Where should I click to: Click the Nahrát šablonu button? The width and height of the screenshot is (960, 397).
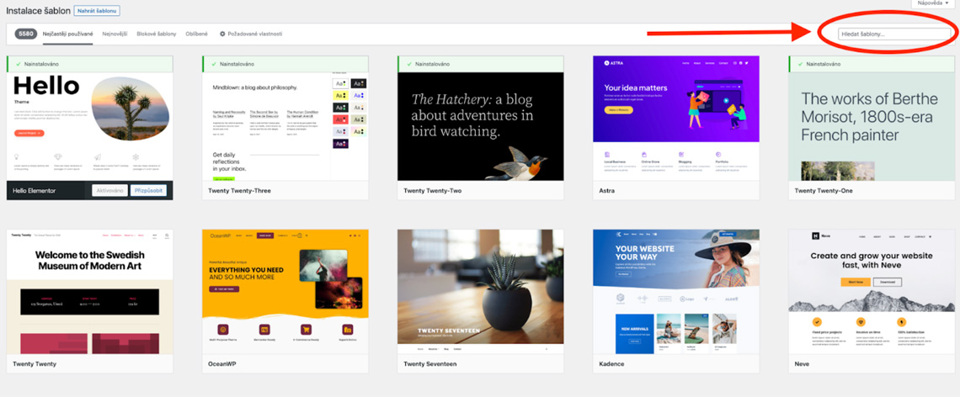click(x=97, y=11)
